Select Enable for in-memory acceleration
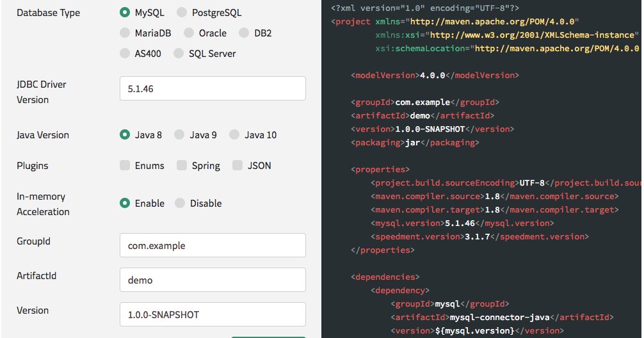This screenshot has height=338, width=644. [x=124, y=204]
